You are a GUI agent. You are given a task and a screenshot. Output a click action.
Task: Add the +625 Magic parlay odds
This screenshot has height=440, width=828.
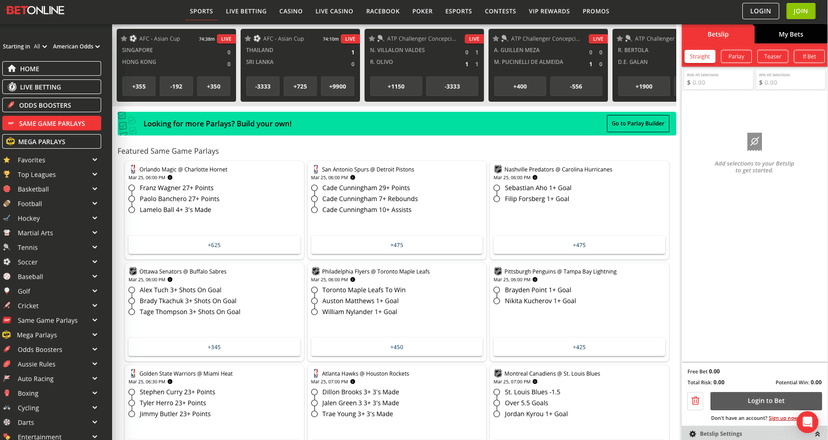[214, 245]
